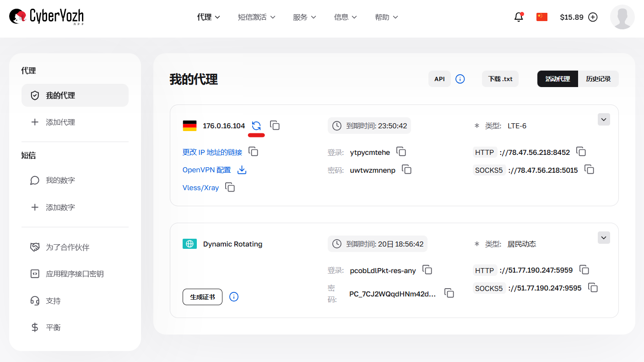This screenshot has width=644, height=362.
Task: Copy the uwtwzmnenp password
Action: (x=407, y=170)
